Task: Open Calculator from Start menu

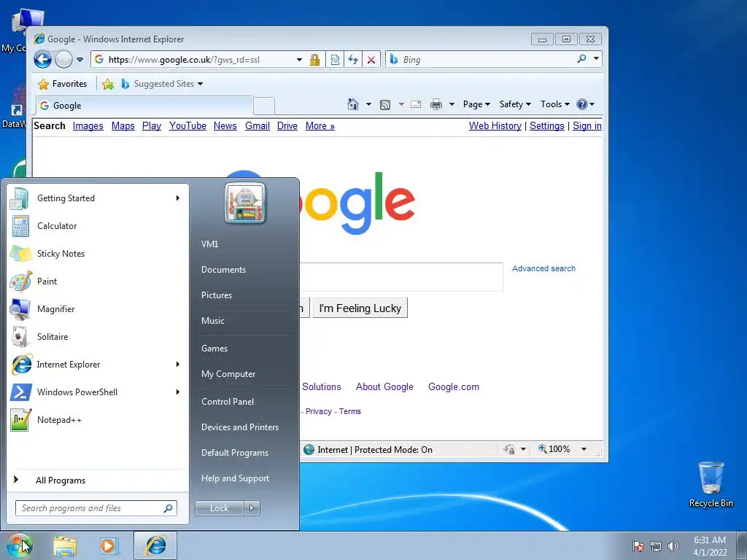Action: click(x=97, y=226)
